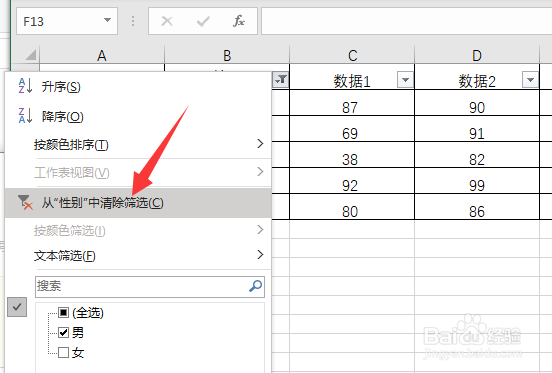Click the Select All corner triangle

click(x=31, y=55)
